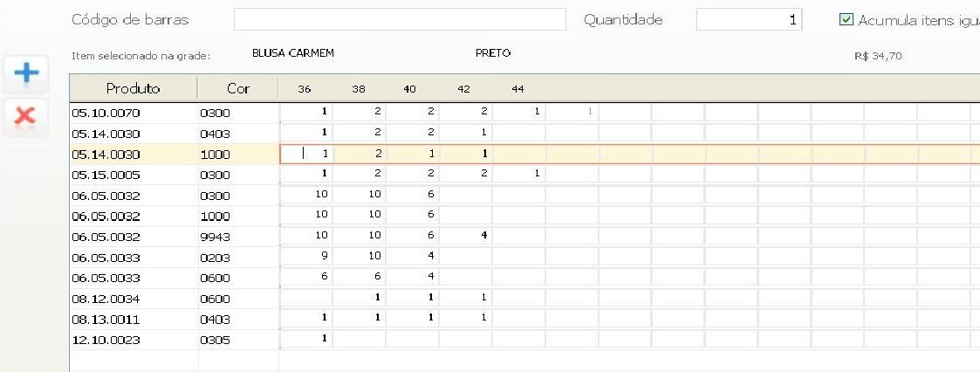Click the size 36 column header
980x372 pixels.
[x=305, y=89]
